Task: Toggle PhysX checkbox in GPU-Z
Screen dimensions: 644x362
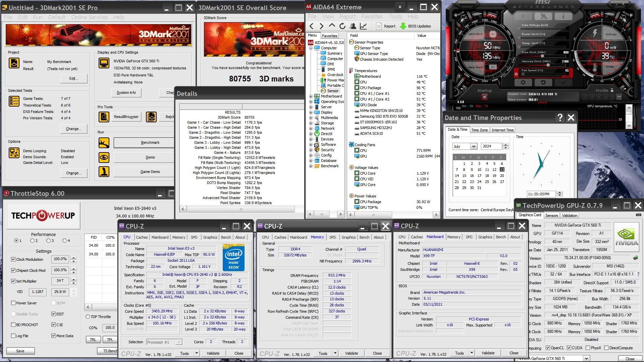Action: [x=588, y=348]
